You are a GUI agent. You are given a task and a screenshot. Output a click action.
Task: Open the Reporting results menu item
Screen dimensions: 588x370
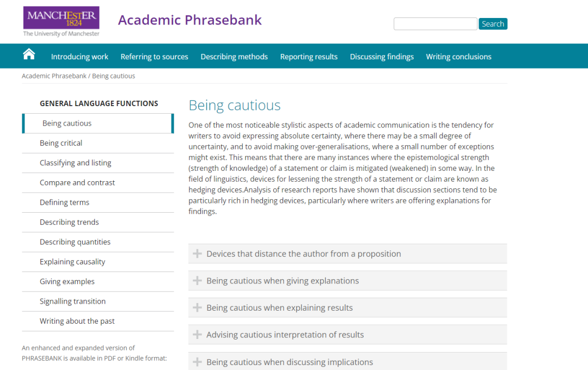tap(309, 57)
